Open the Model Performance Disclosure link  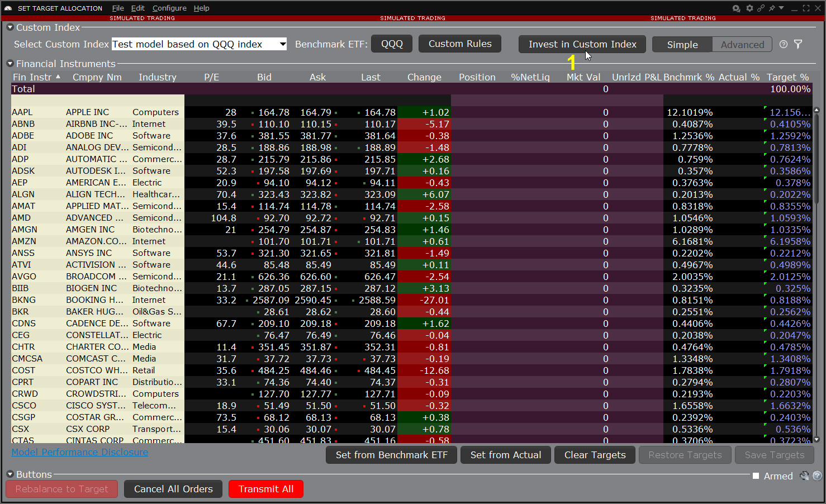(x=80, y=452)
